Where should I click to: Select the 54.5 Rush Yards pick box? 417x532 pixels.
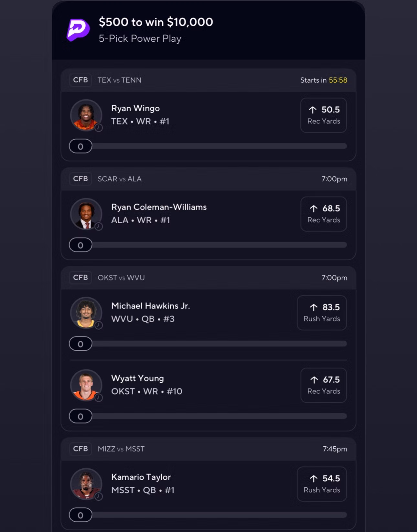322,484
